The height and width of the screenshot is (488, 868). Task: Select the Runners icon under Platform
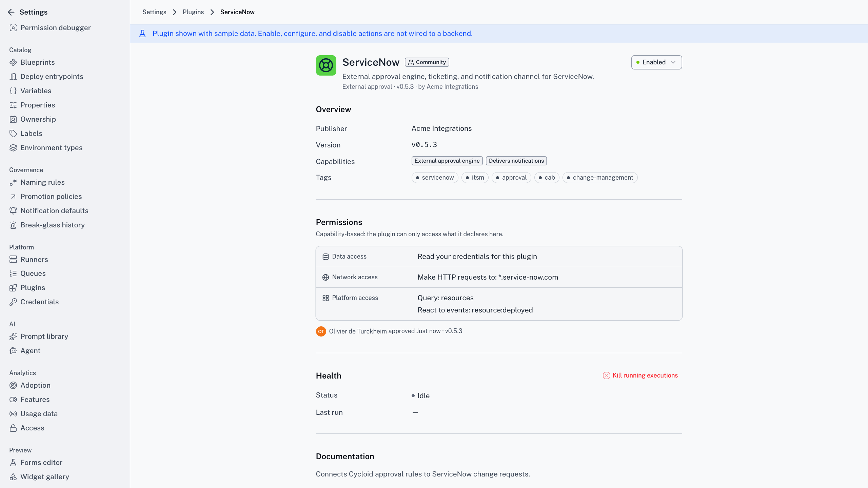pos(13,260)
